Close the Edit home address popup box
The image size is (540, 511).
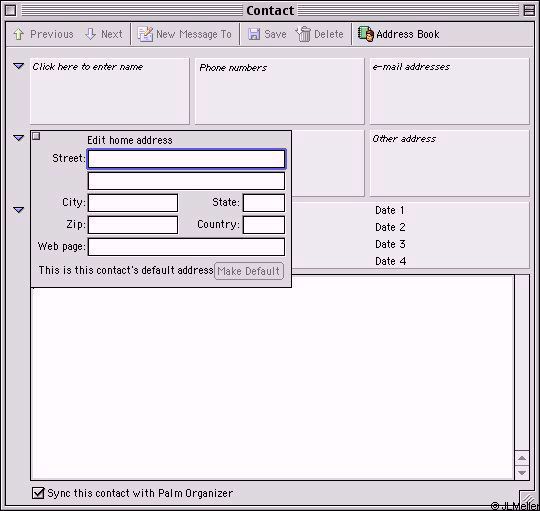(x=36, y=136)
